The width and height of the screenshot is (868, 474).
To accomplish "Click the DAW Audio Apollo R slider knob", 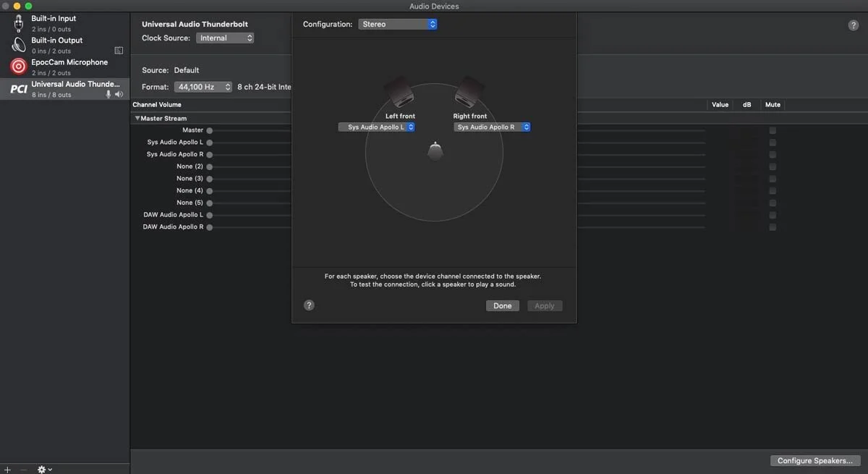I will click(210, 227).
